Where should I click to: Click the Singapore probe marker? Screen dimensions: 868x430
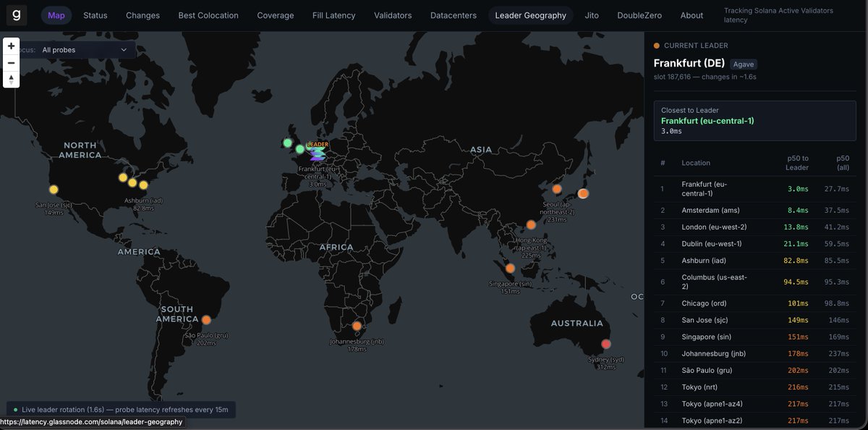[x=510, y=269]
